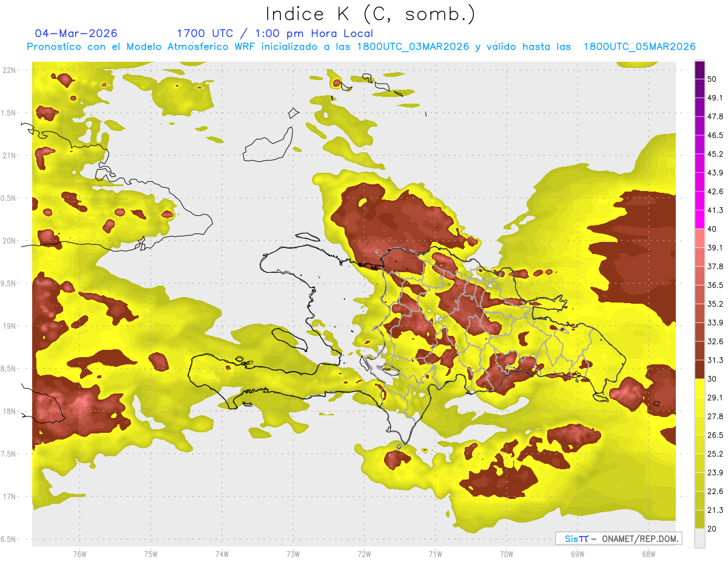Image resolution: width=728 pixels, height=562 pixels.
Task: Select the colorbar value "40"
Action: (x=712, y=229)
